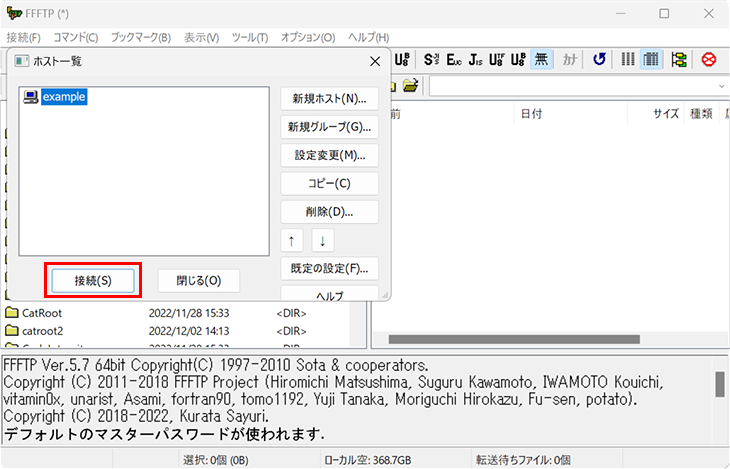This screenshot has width=730, height=469.
Task: Minimize the FFFTP window
Action: tap(621, 14)
